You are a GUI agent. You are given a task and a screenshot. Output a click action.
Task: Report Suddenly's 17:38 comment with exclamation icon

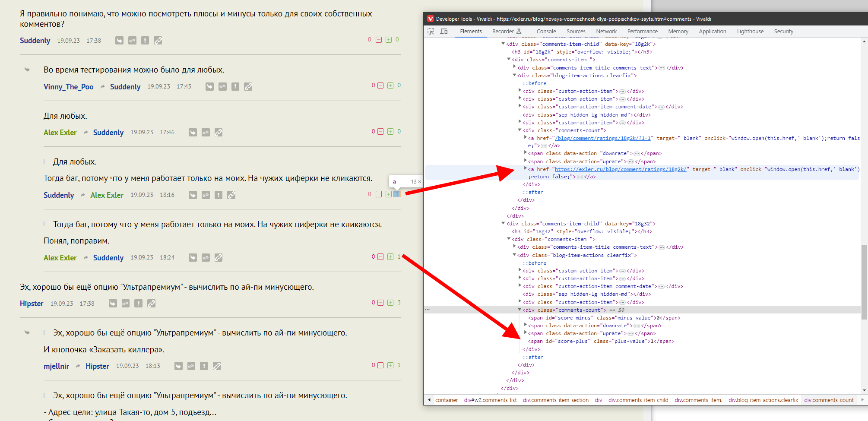145,41
